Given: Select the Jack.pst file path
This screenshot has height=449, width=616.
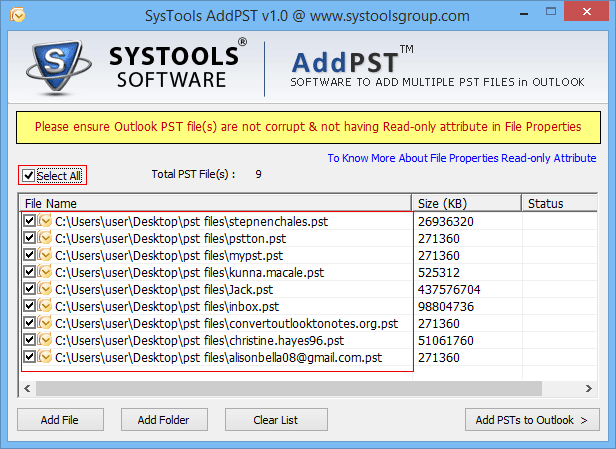Looking at the screenshot, I should (164, 290).
